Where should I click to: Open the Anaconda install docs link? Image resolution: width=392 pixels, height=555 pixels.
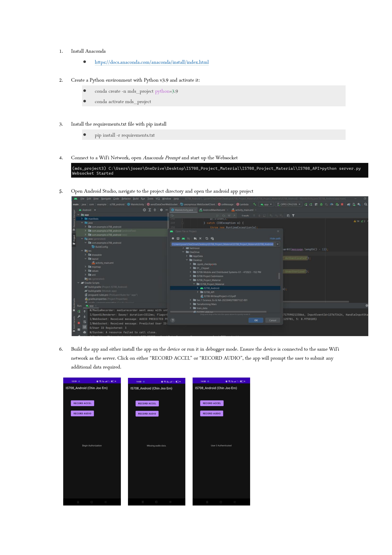151,62
